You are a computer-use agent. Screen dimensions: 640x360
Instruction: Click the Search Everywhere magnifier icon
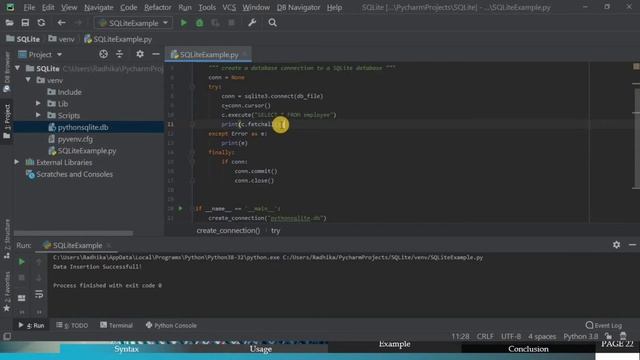pyautogui.click(x=272, y=23)
